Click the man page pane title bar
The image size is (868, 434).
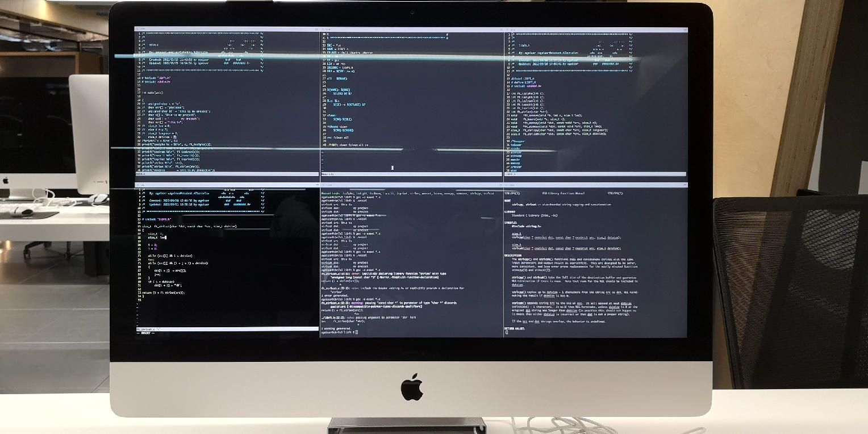(x=595, y=185)
